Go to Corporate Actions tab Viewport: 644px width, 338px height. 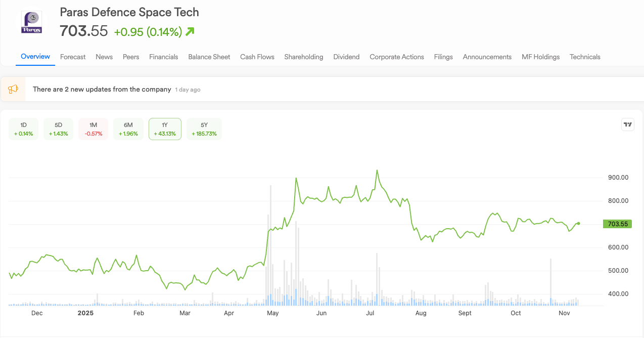coord(397,57)
